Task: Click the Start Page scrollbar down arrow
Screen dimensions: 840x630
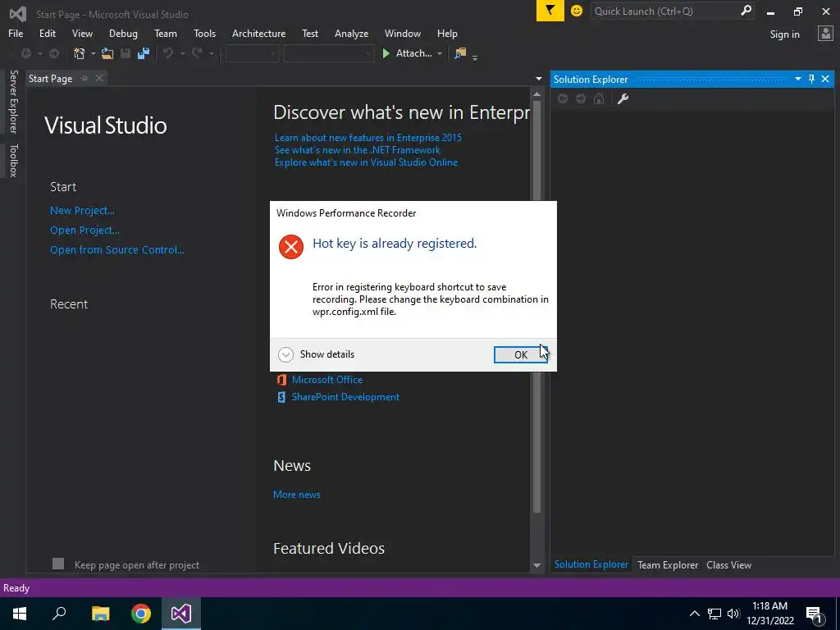Action: coord(536,565)
